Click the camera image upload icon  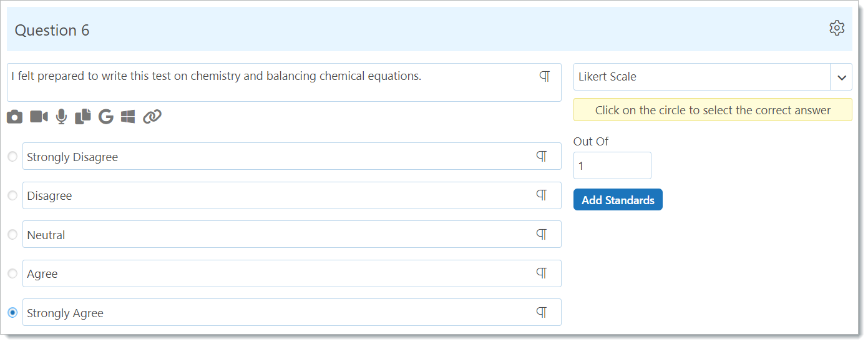tap(14, 117)
